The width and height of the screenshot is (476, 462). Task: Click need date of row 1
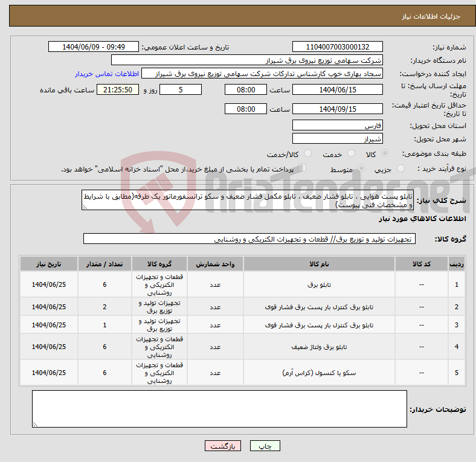[x=49, y=284]
